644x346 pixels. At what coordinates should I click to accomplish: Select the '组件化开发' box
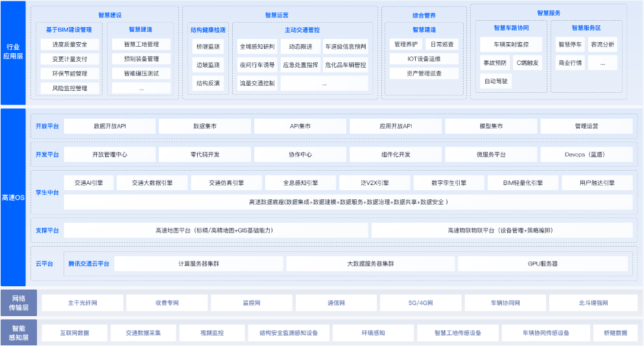pos(396,154)
